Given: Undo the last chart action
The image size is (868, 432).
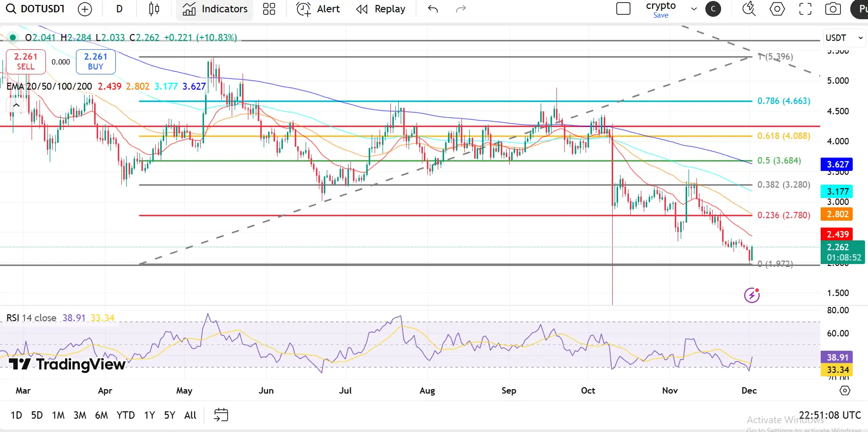Looking at the screenshot, I should coord(433,9).
